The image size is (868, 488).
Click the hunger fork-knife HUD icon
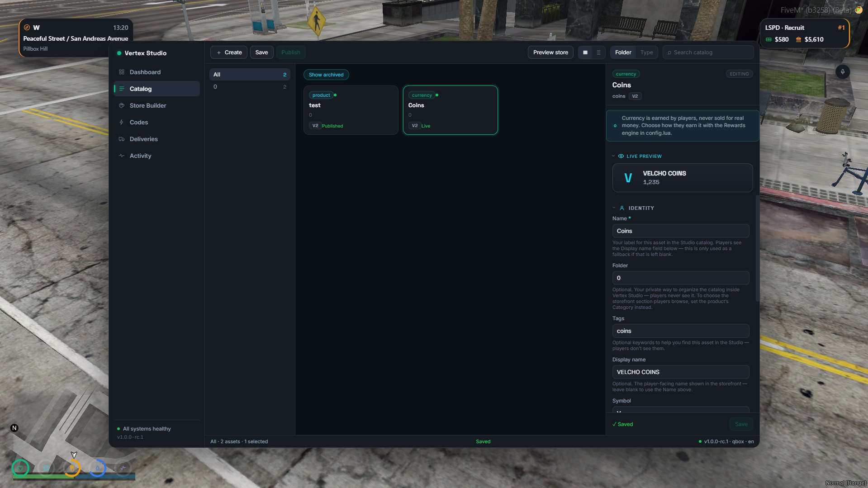coord(72,468)
